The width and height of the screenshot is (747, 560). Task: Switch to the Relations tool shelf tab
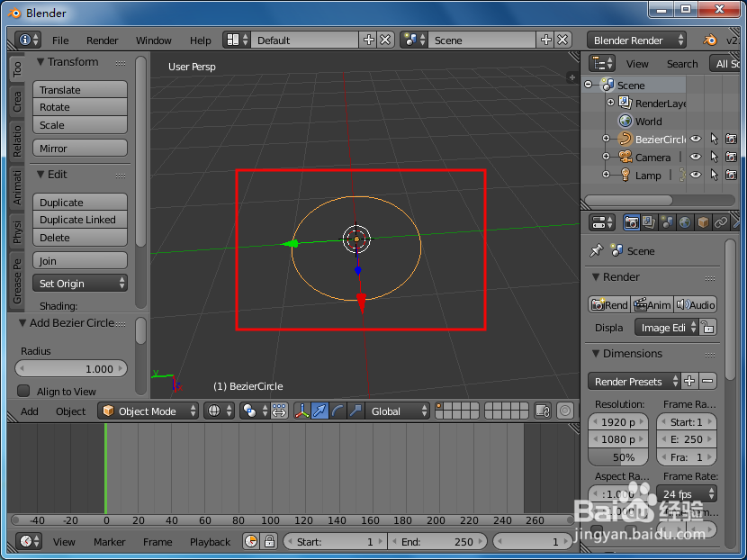coord(17,141)
